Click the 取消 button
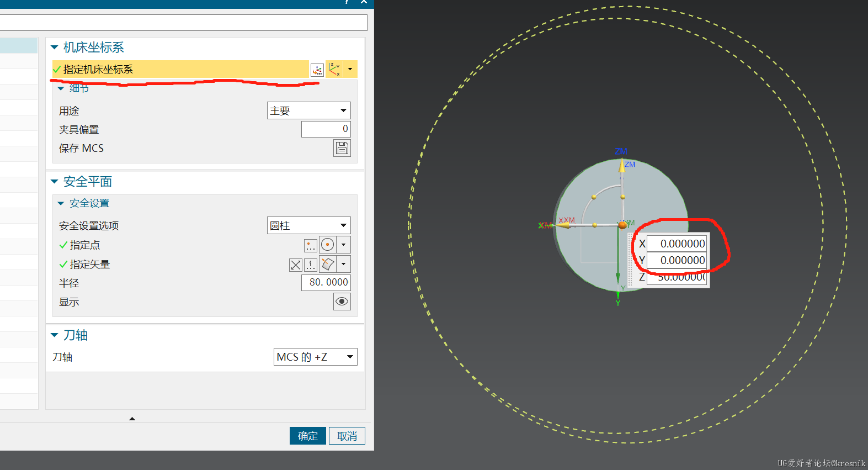The width and height of the screenshot is (868, 470). coord(347,436)
